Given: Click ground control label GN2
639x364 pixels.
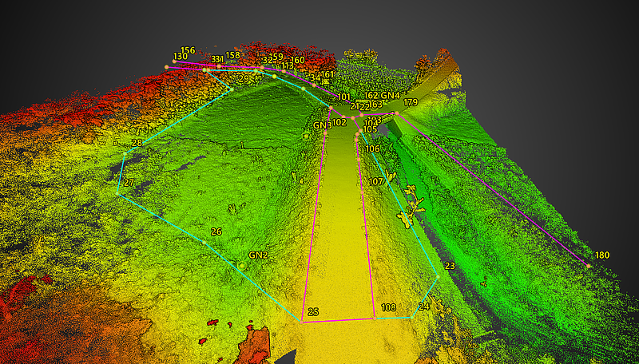Looking at the screenshot, I should point(258,255).
